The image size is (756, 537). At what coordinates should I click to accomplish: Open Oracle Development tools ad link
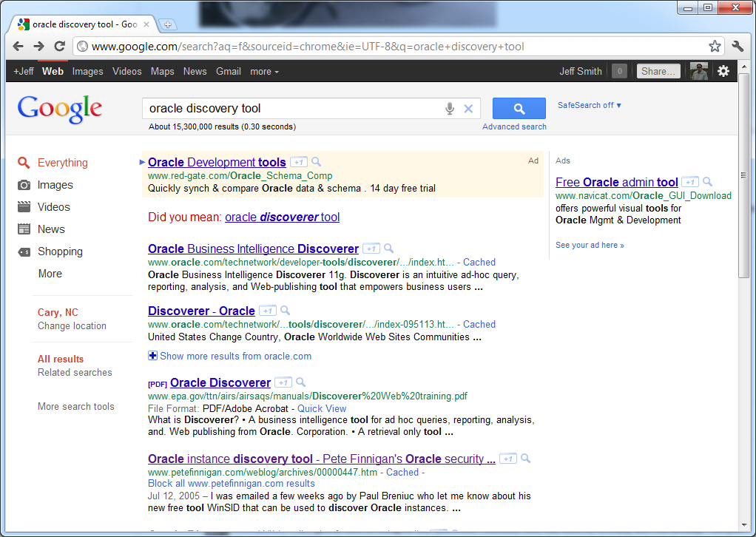(217, 162)
